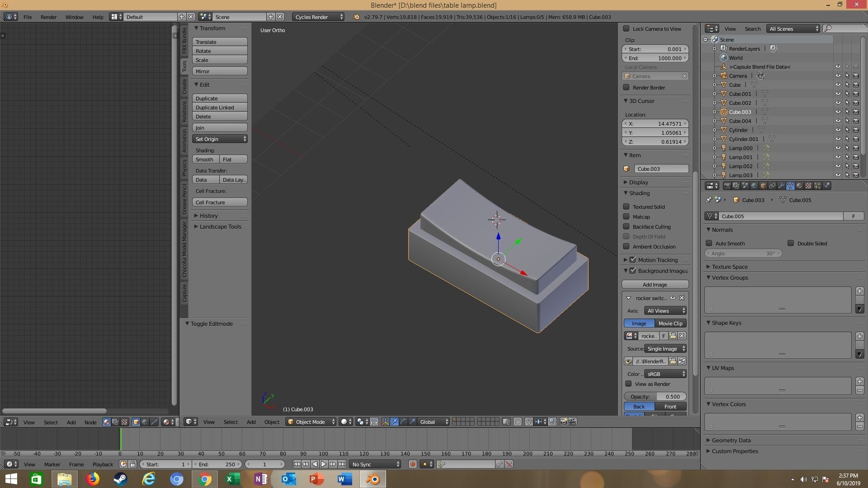Open the World properties tab icon

[x=754, y=186]
